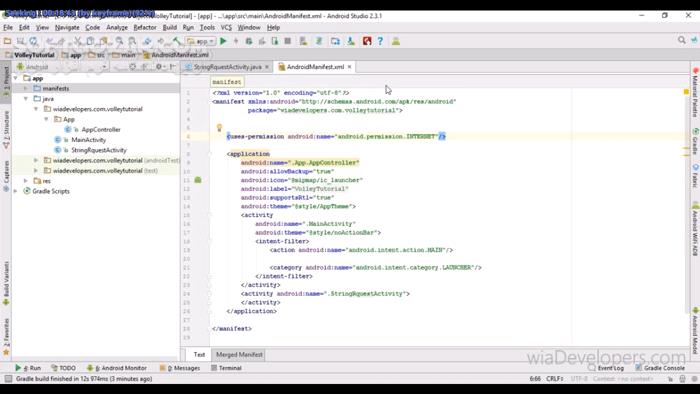The height and width of the screenshot is (394, 700).
Task: Expand the res folder
Action: point(26,181)
